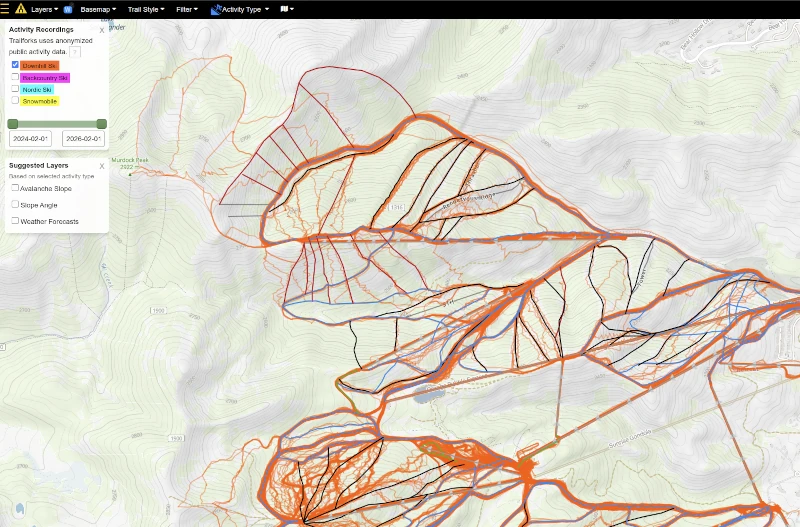
Task: Click the end date field 2026-02-01
Action: (x=83, y=138)
